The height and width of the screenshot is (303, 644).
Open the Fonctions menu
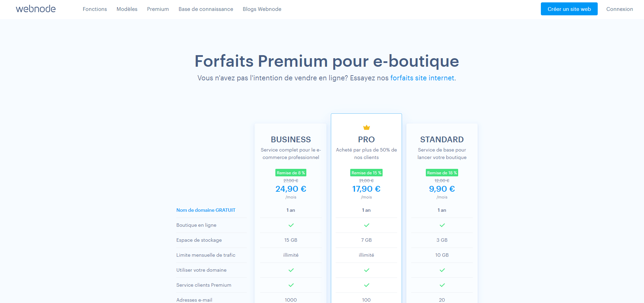pyautogui.click(x=95, y=9)
